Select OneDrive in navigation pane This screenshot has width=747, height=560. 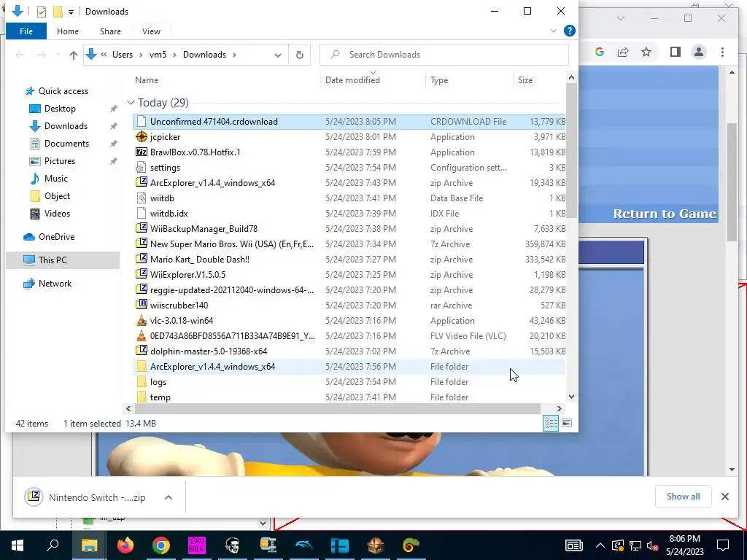click(x=56, y=237)
